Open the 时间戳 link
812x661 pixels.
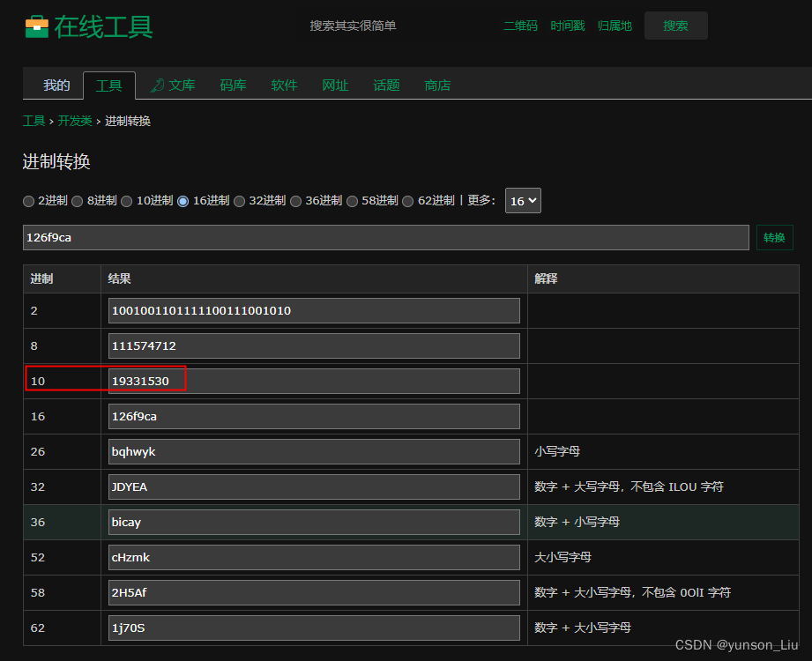click(567, 26)
